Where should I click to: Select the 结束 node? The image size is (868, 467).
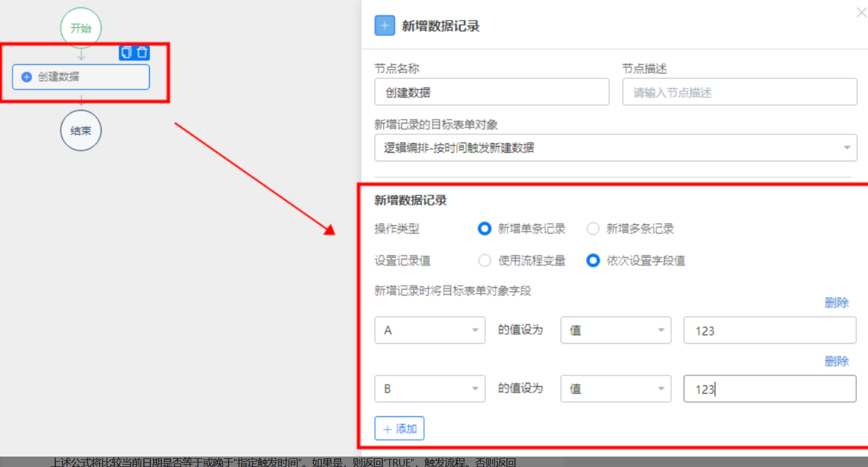[81, 131]
